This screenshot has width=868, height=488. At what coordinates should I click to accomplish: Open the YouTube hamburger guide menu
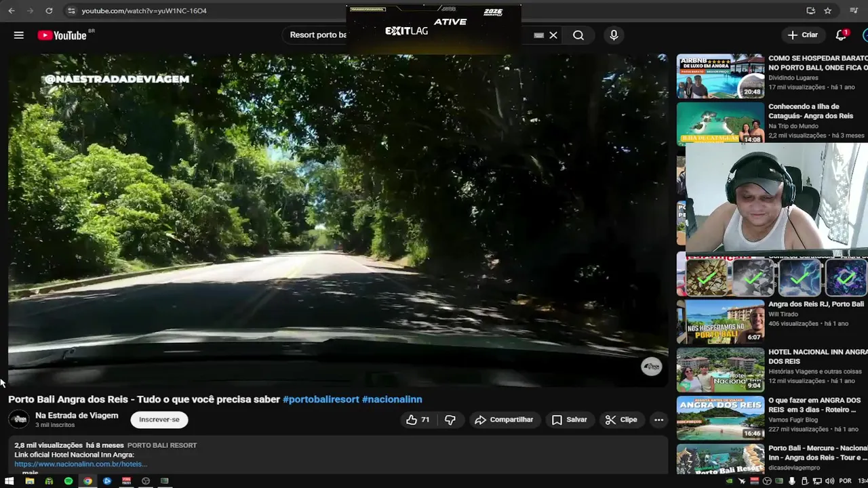click(x=19, y=35)
